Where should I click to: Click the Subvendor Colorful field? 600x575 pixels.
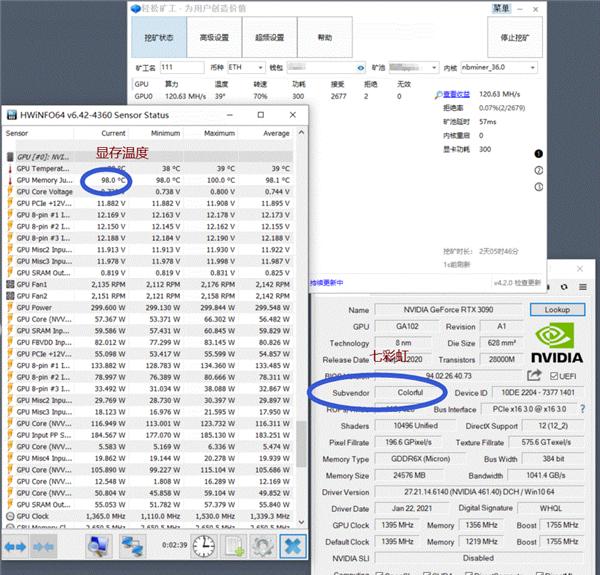[410, 393]
